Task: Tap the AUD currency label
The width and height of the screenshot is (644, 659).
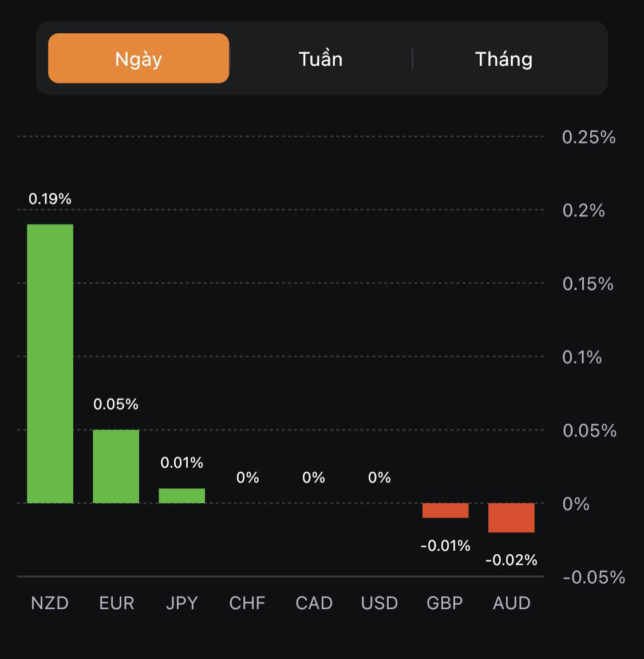Action: (512, 603)
